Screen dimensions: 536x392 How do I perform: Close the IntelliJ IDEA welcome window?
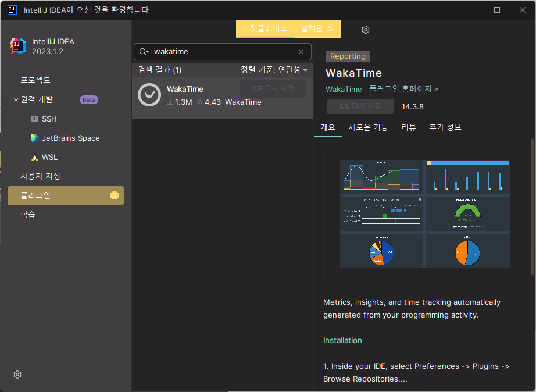(522, 10)
